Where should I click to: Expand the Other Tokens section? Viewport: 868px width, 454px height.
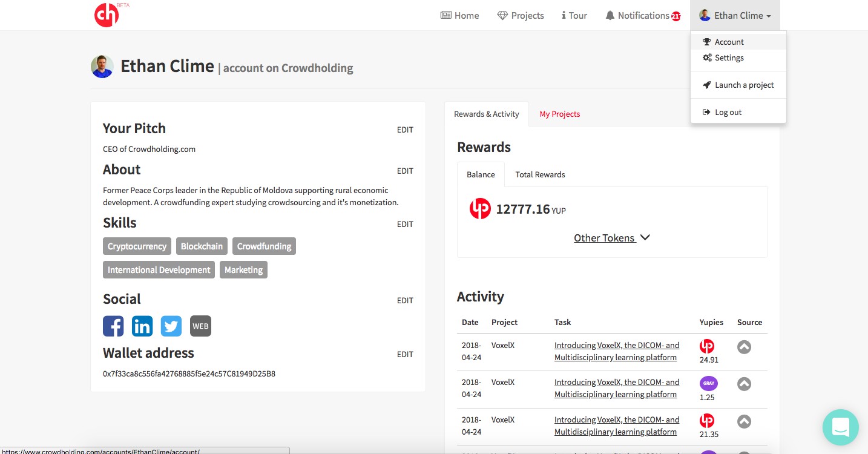[x=612, y=238]
